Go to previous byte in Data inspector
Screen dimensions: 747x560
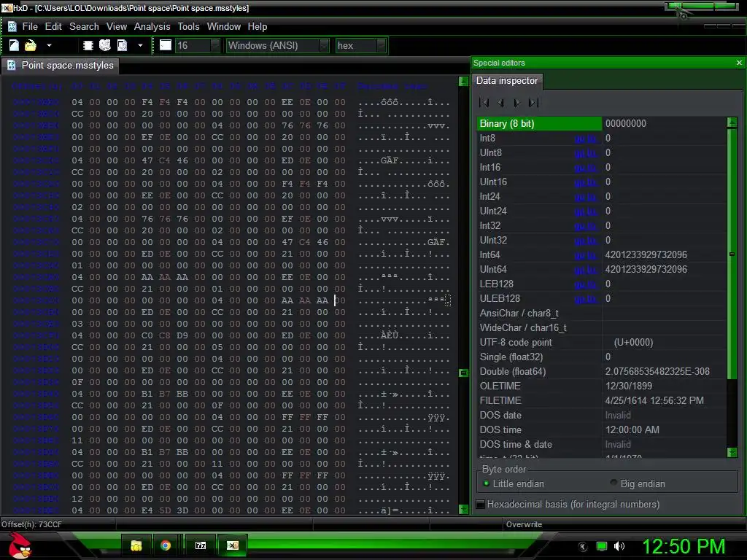pos(500,102)
